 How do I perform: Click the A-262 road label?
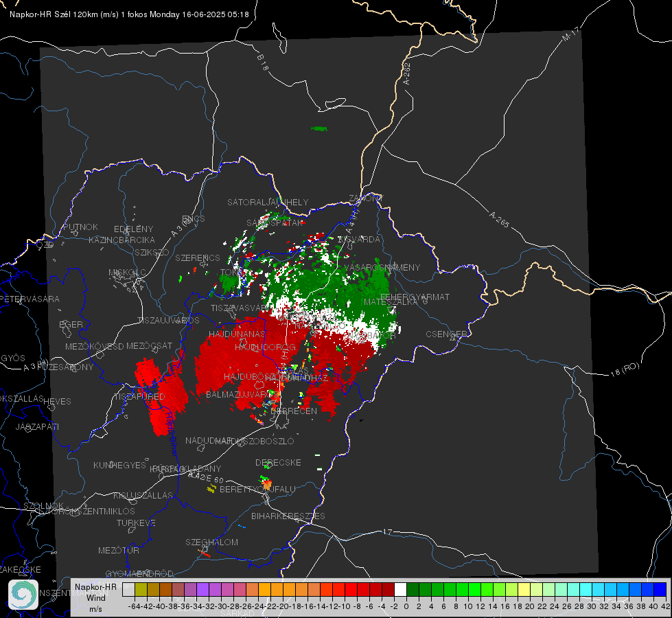(x=407, y=73)
